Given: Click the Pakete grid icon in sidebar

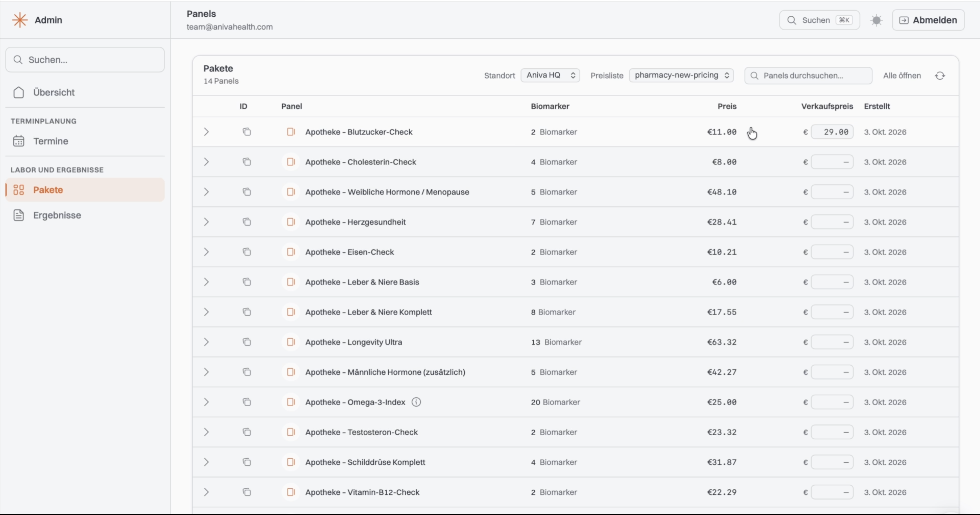Looking at the screenshot, I should point(19,190).
